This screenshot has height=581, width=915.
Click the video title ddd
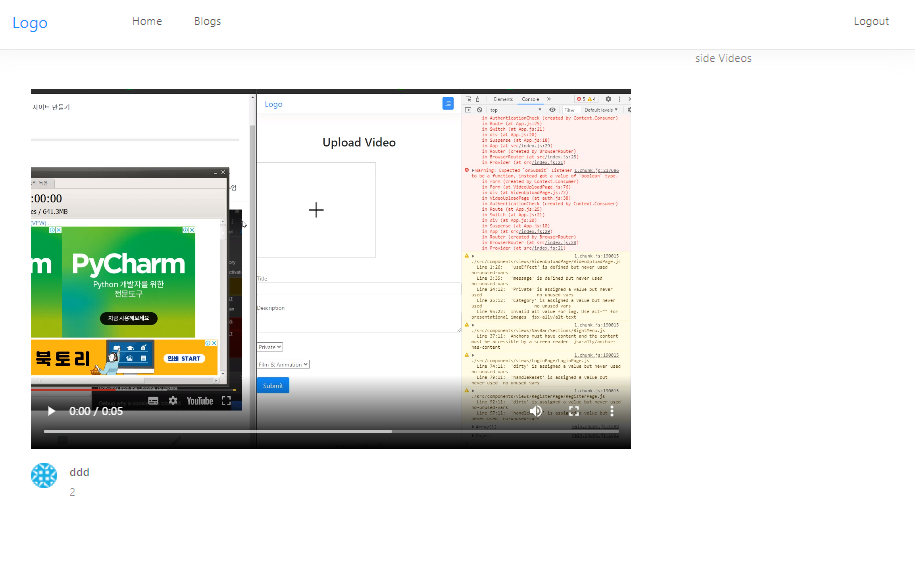79,472
